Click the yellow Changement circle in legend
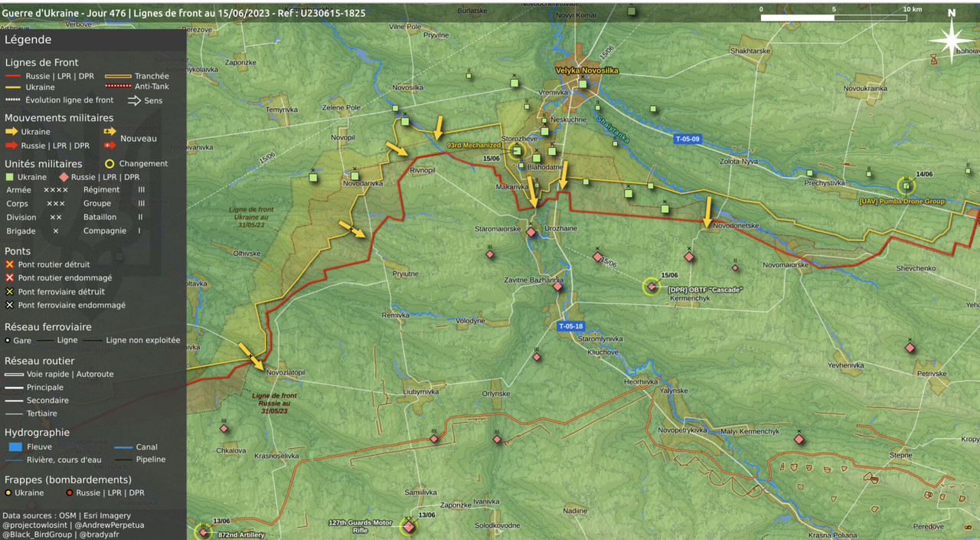Screen dimensions: 980x540 [109, 163]
